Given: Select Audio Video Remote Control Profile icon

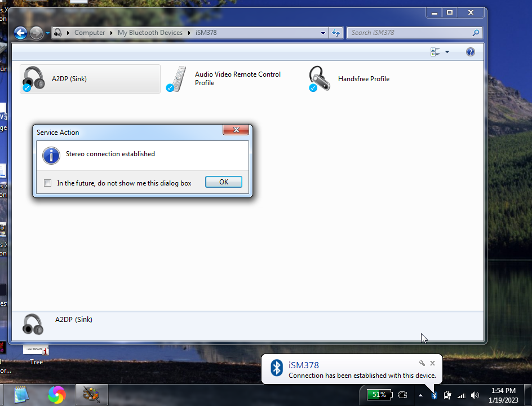Looking at the screenshot, I should tap(177, 79).
